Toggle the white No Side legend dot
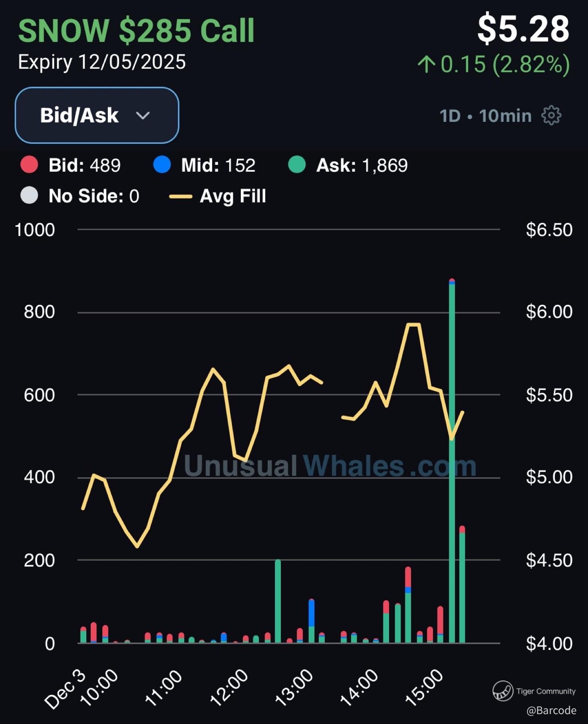Screen dimensions: 588x724 [29, 196]
